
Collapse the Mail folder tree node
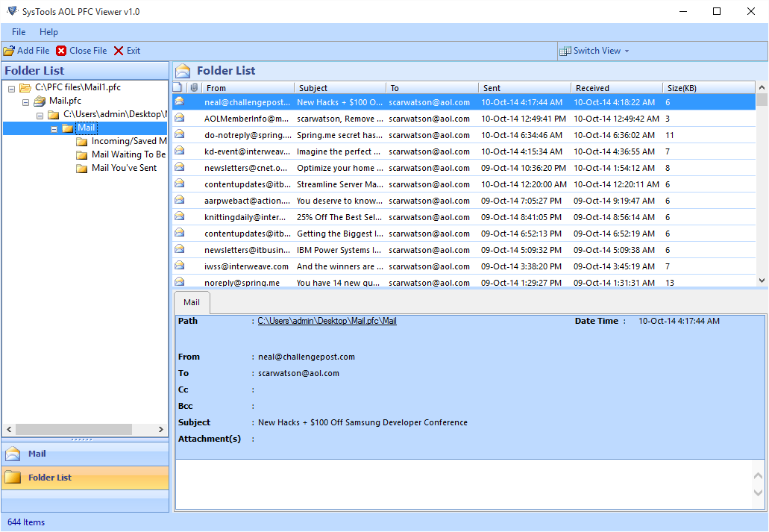(x=54, y=128)
